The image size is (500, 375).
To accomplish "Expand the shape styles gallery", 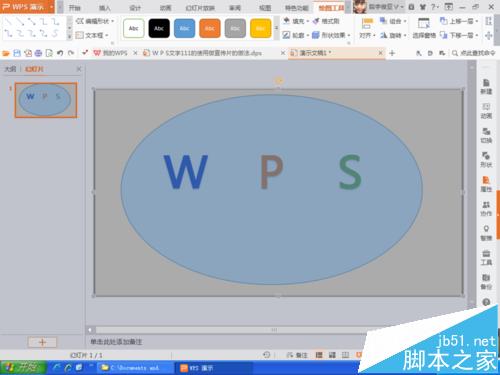I will [276, 28].
